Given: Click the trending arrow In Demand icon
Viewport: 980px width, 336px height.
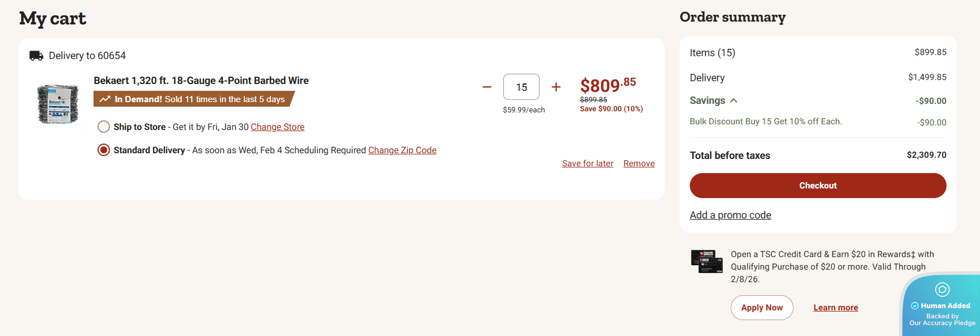Looking at the screenshot, I should point(105,99).
